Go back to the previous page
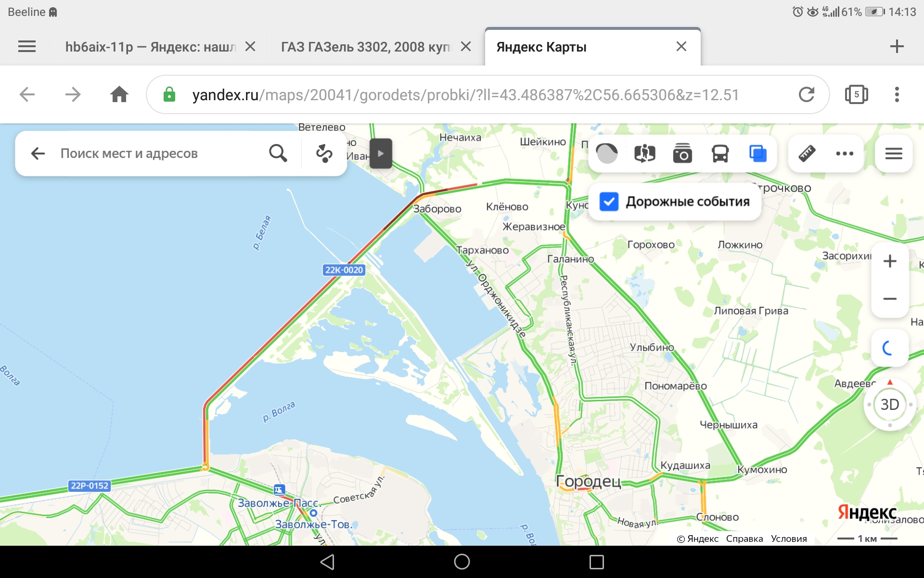The width and height of the screenshot is (924, 578). click(x=27, y=94)
